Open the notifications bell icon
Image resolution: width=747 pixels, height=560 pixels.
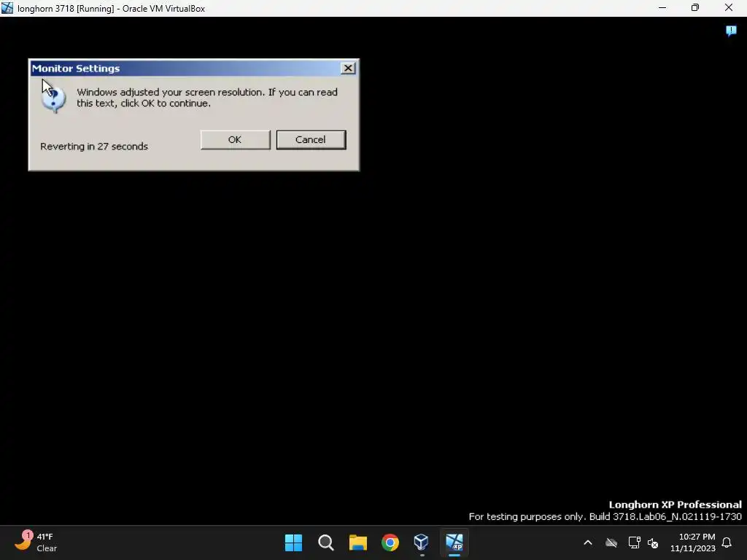click(x=727, y=542)
